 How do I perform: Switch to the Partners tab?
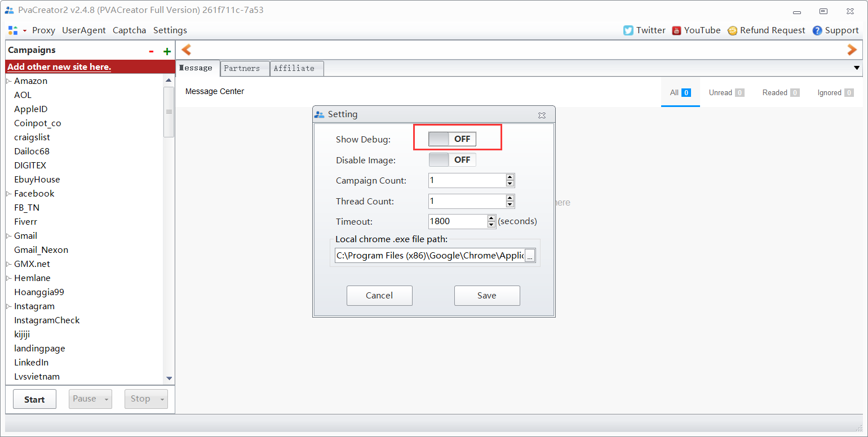242,68
